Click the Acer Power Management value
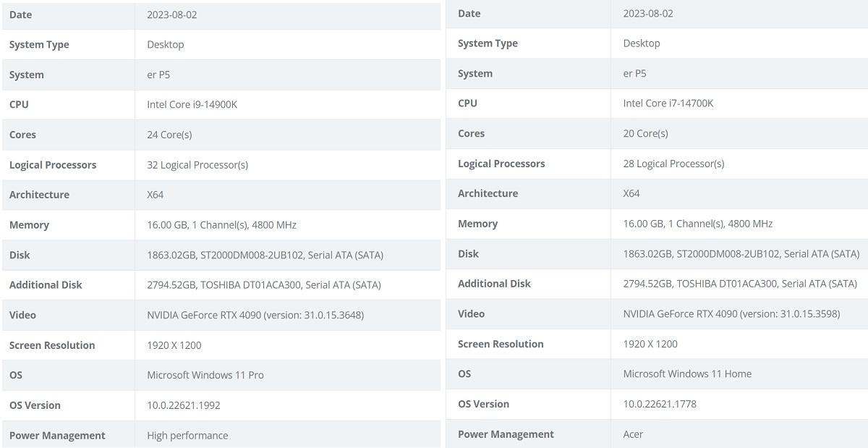 tap(633, 434)
